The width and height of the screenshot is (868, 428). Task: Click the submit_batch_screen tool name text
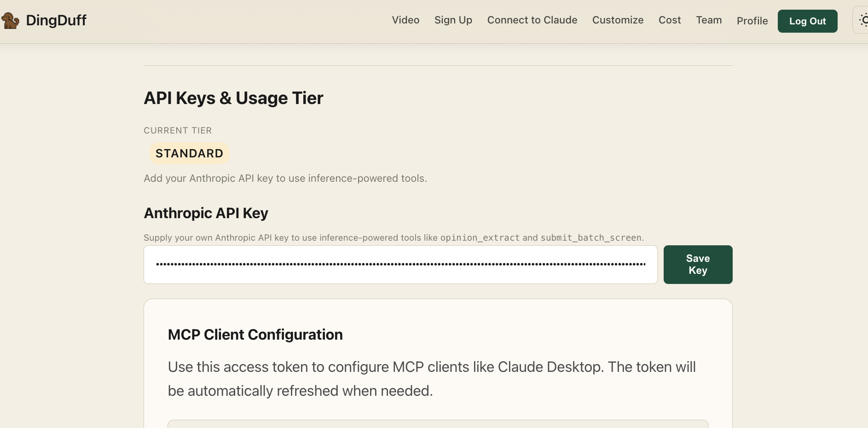pyautogui.click(x=590, y=238)
